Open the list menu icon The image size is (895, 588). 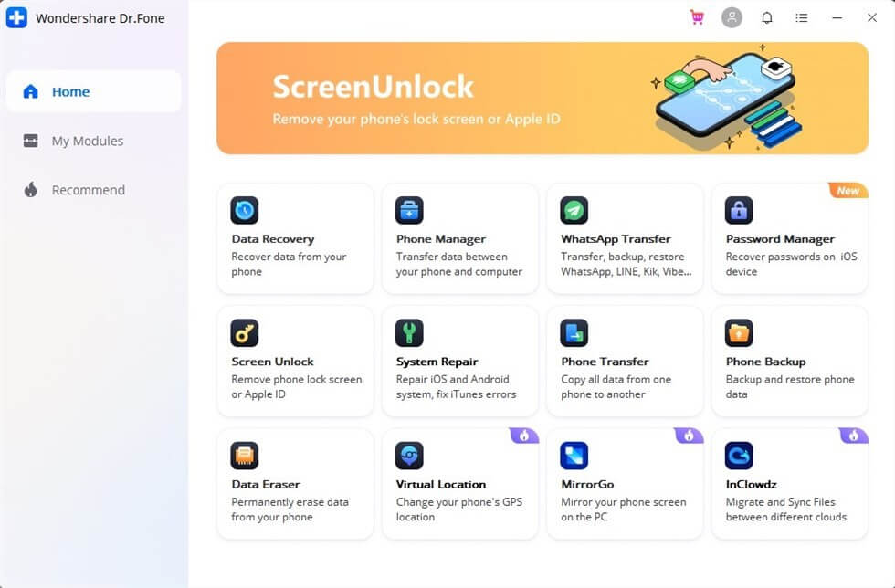pyautogui.click(x=802, y=17)
